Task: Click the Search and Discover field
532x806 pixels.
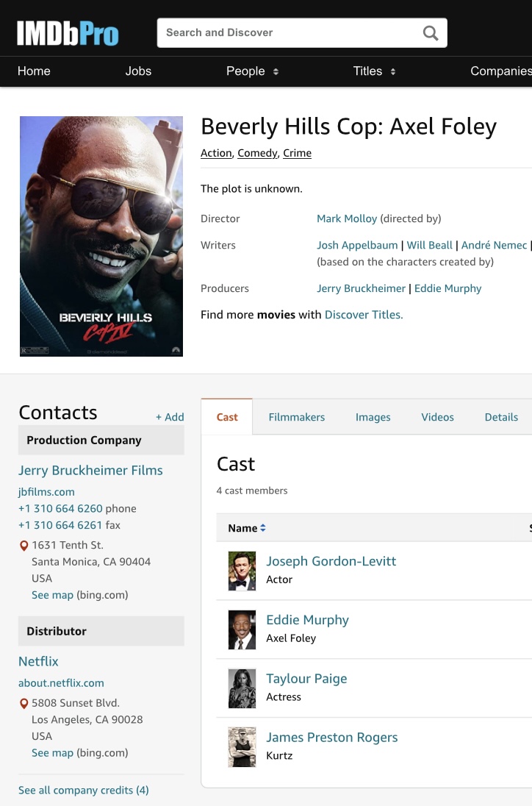Action: coord(302,33)
